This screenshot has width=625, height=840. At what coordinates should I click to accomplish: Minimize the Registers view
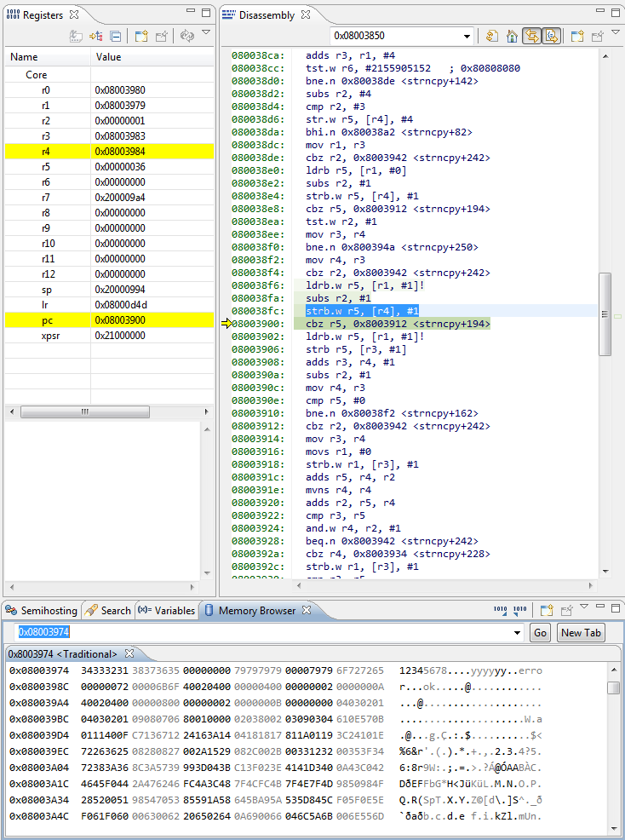click(x=191, y=11)
